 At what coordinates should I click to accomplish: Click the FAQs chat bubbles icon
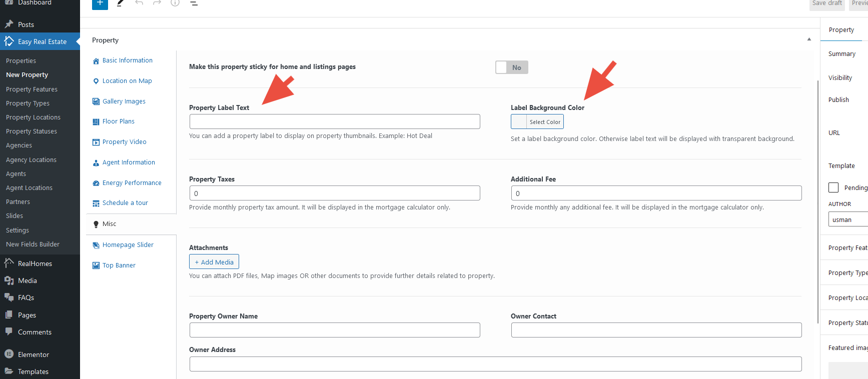coord(9,297)
